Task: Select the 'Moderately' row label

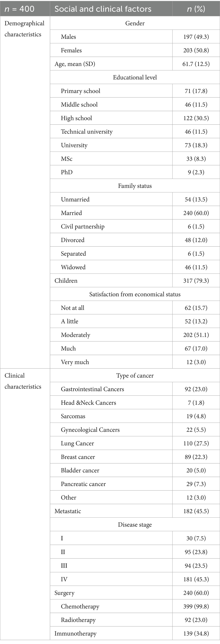Action: pos(76,335)
